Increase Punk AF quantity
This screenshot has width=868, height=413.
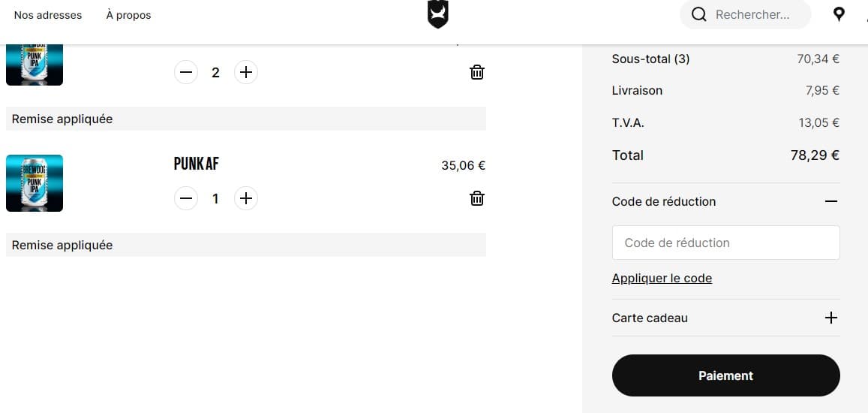click(245, 198)
